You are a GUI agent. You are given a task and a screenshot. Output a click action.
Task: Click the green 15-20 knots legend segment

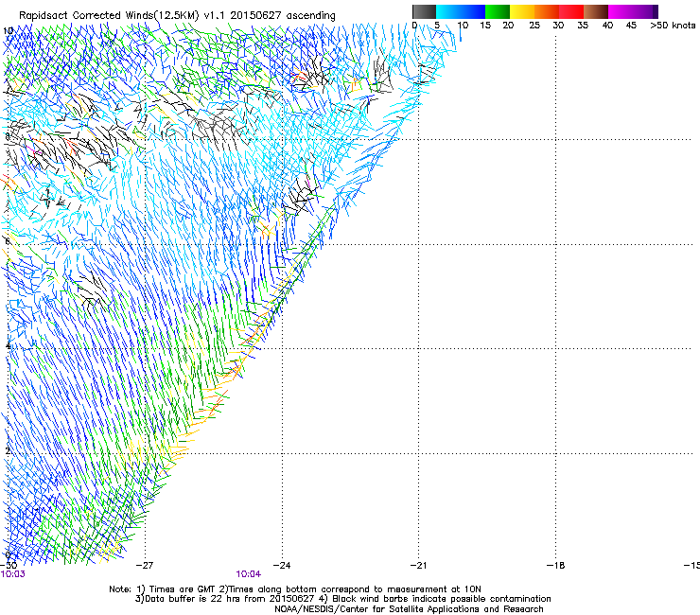click(498, 11)
